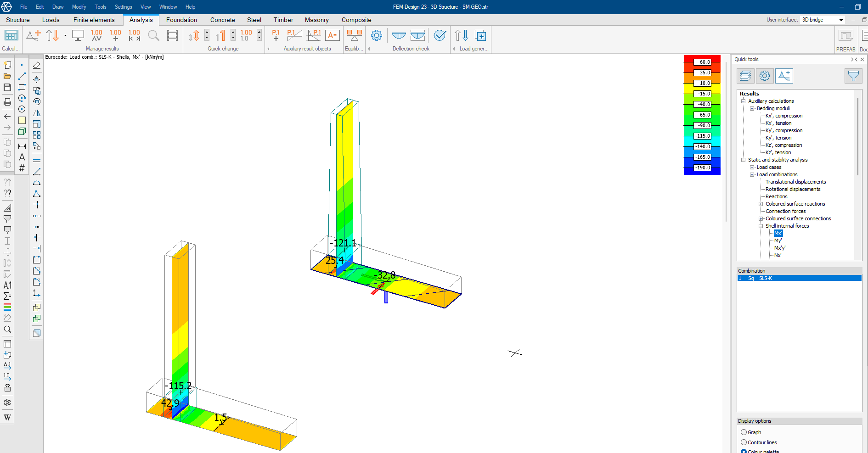Open the Composite ribbon tab
The height and width of the screenshot is (453, 868).
click(356, 20)
